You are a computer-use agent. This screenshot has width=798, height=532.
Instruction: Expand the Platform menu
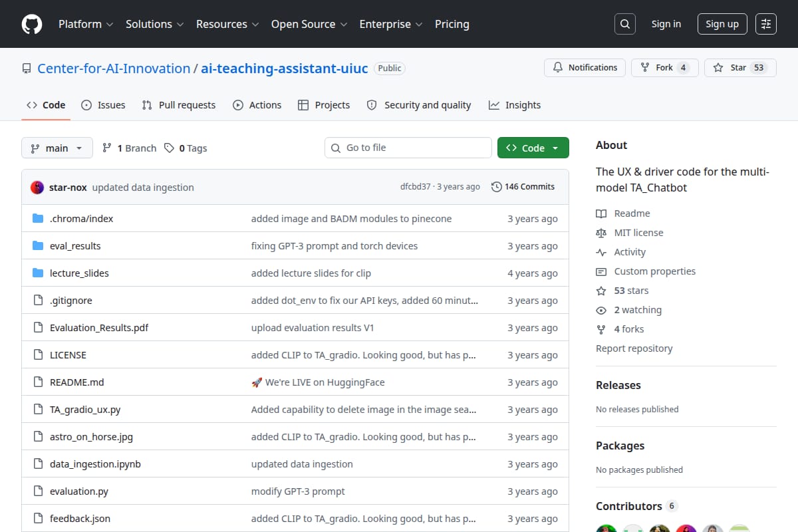pyautogui.click(x=86, y=24)
